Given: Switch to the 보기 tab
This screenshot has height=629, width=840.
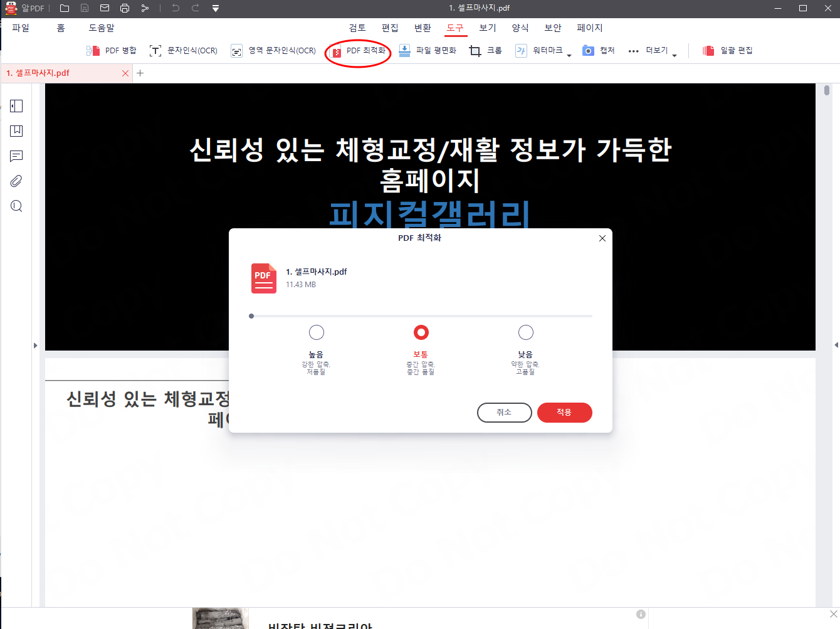Looking at the screenshot, I should tap(488, 28).
